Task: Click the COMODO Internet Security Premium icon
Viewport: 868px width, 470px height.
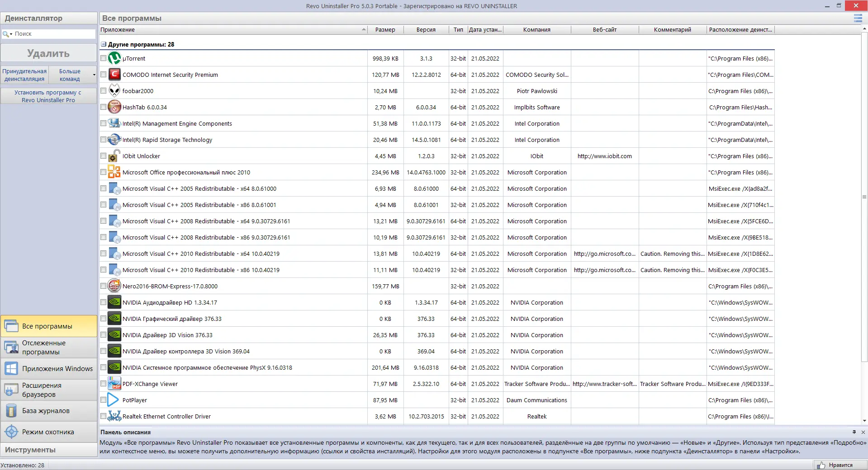Action: tap(114, 75)
